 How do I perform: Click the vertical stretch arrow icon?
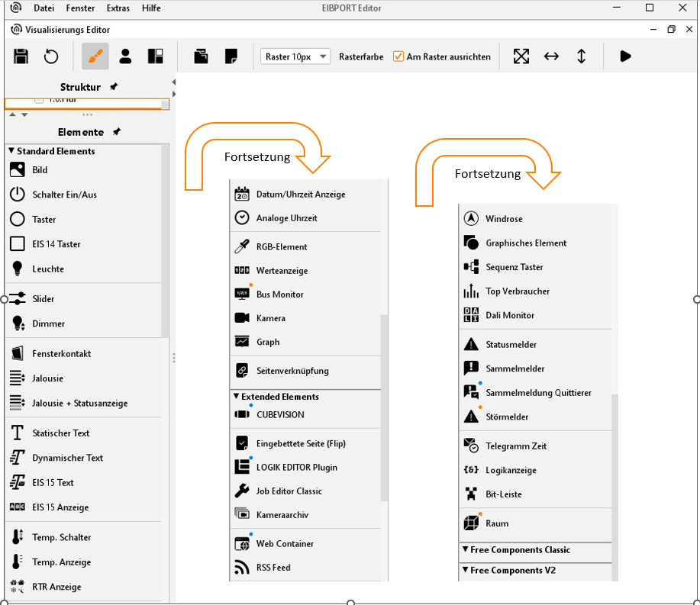[x=581, y=56]
